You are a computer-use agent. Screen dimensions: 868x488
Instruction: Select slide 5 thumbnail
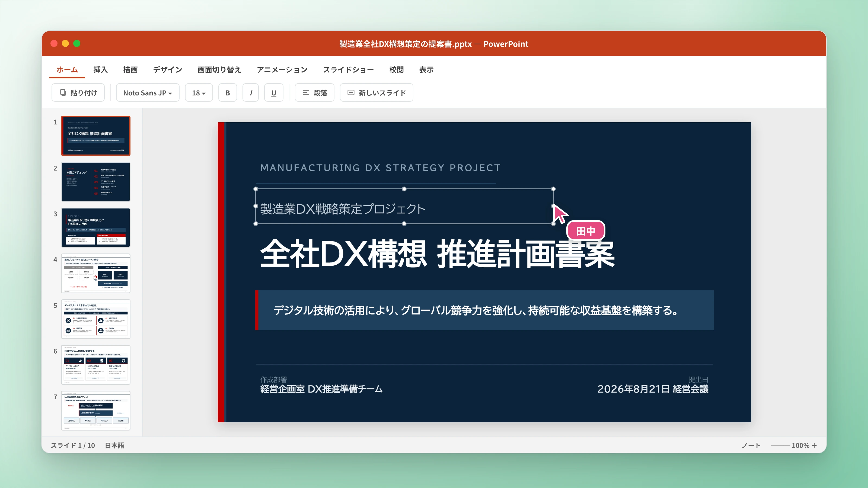(96, 319)
